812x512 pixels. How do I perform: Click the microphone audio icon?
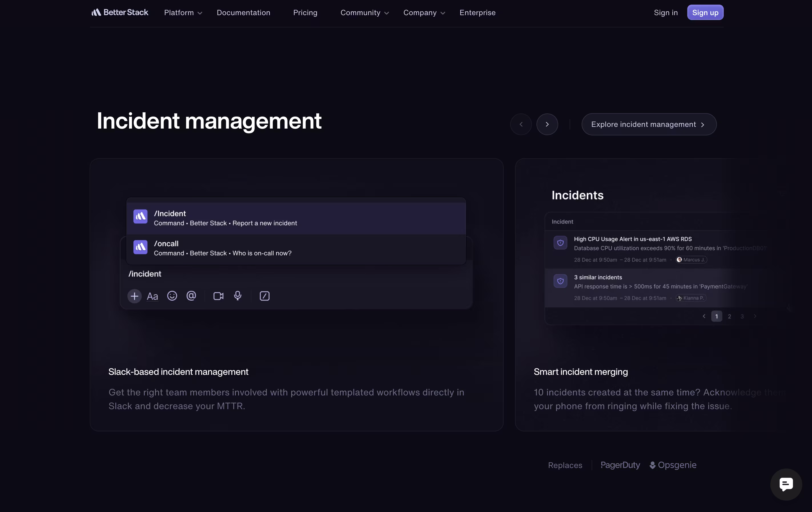pos(238,296)
